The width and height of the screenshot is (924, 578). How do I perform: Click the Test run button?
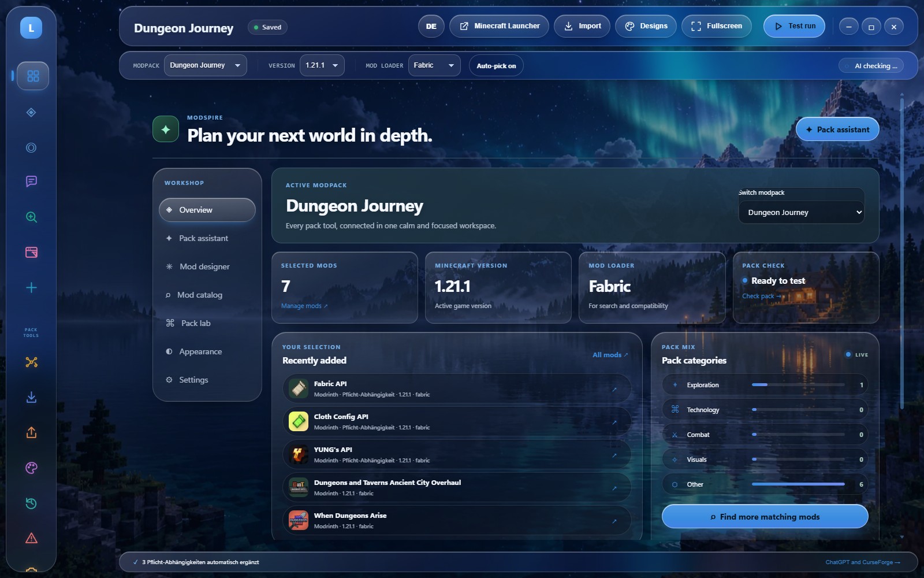[x=794, y=26]
